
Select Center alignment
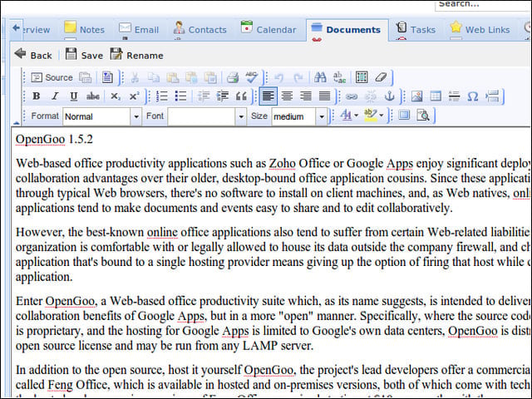pyautogui.click(x=287, y=96)
